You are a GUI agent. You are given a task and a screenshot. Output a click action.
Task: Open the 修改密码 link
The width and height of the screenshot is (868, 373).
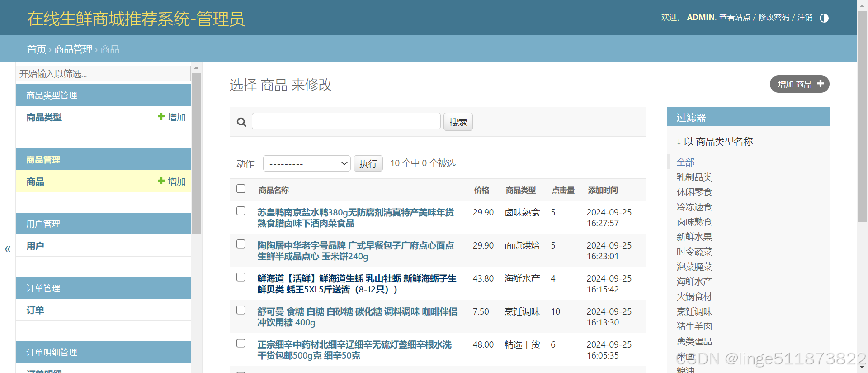coord(774,17)
